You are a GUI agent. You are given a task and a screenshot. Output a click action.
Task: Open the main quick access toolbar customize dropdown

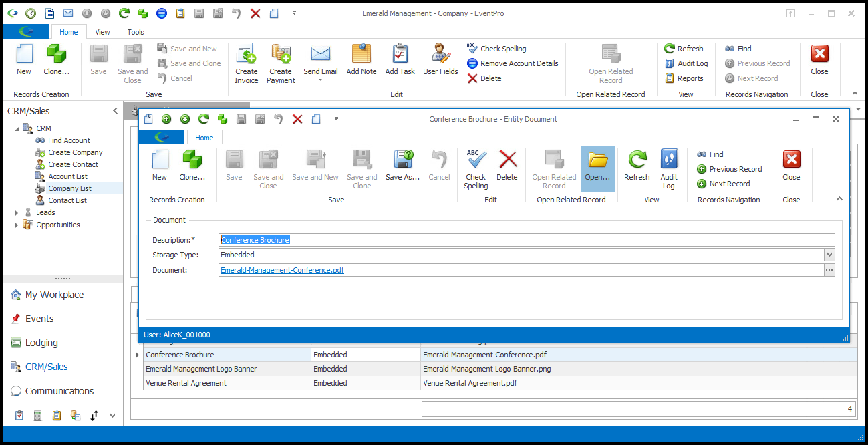294,13
